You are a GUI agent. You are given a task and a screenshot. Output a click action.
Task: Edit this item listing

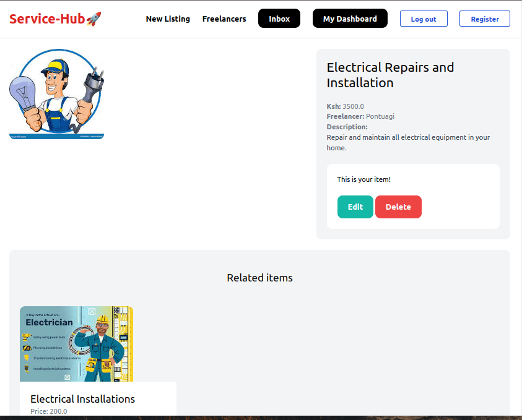coord(355,207)
